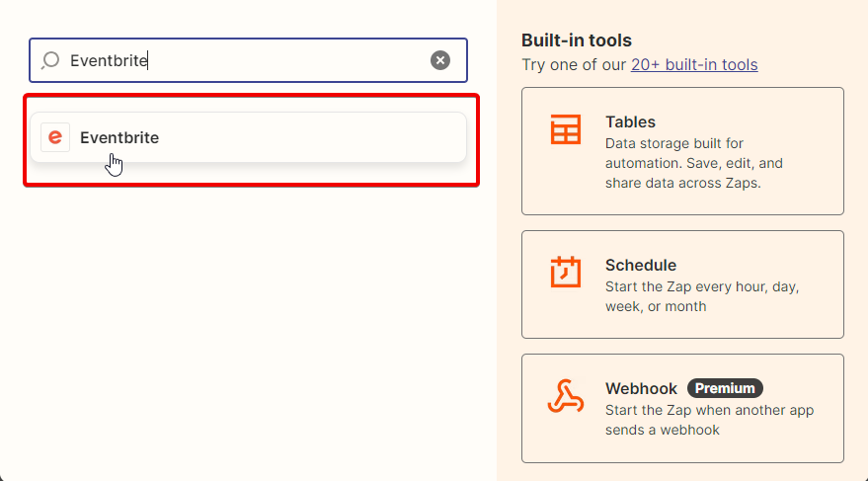This screenshot has height=481, width=868.
Task: Focus the app search input field
Action: pos(248,60)
